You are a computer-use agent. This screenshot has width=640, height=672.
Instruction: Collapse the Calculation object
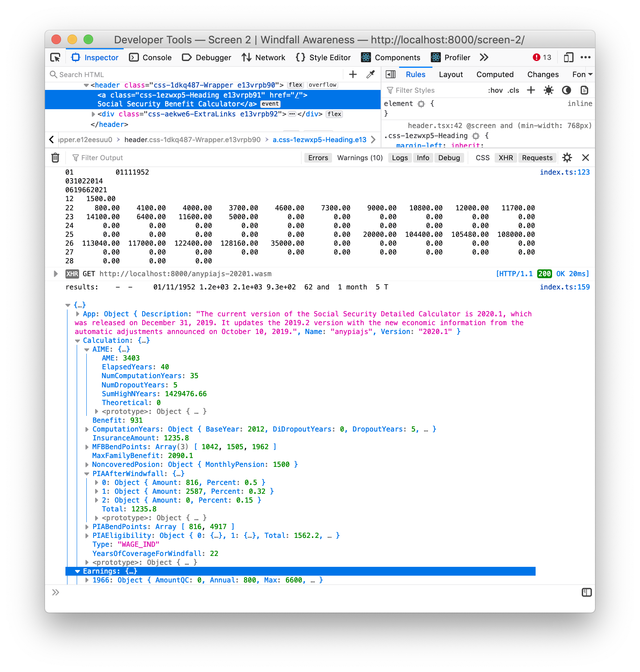tap(77, 341)
